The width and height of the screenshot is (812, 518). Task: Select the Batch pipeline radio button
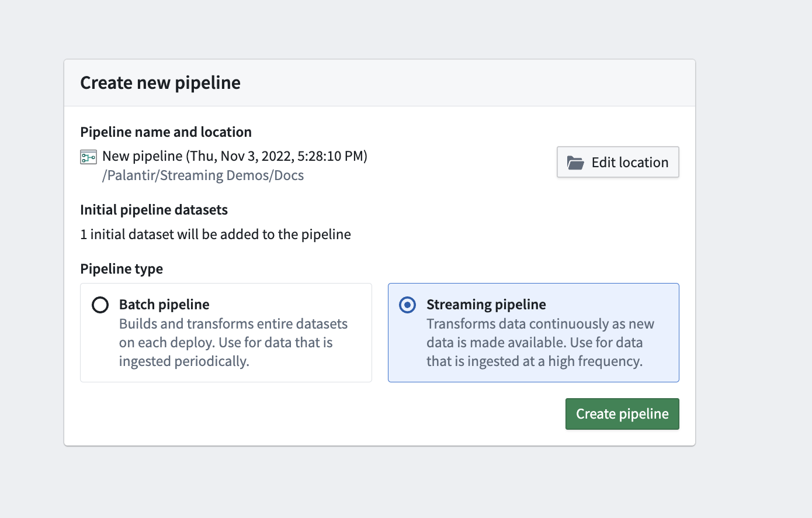pos(100,305)
